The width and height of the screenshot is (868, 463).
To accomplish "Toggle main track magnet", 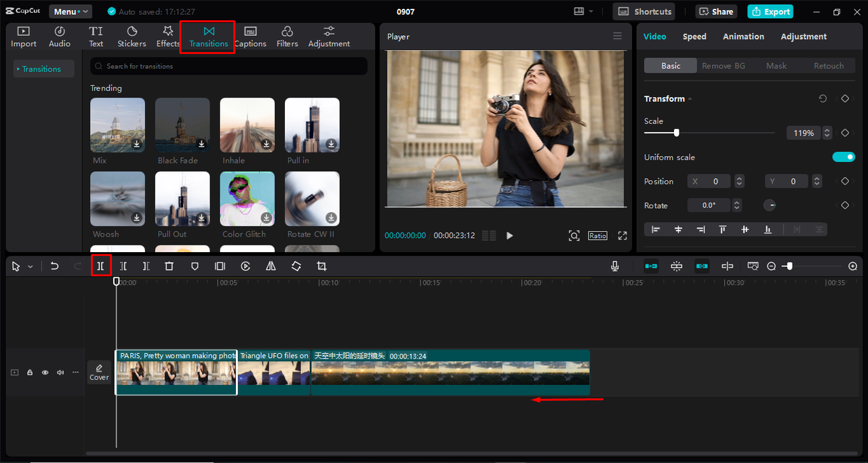I will tap(651, 266).
